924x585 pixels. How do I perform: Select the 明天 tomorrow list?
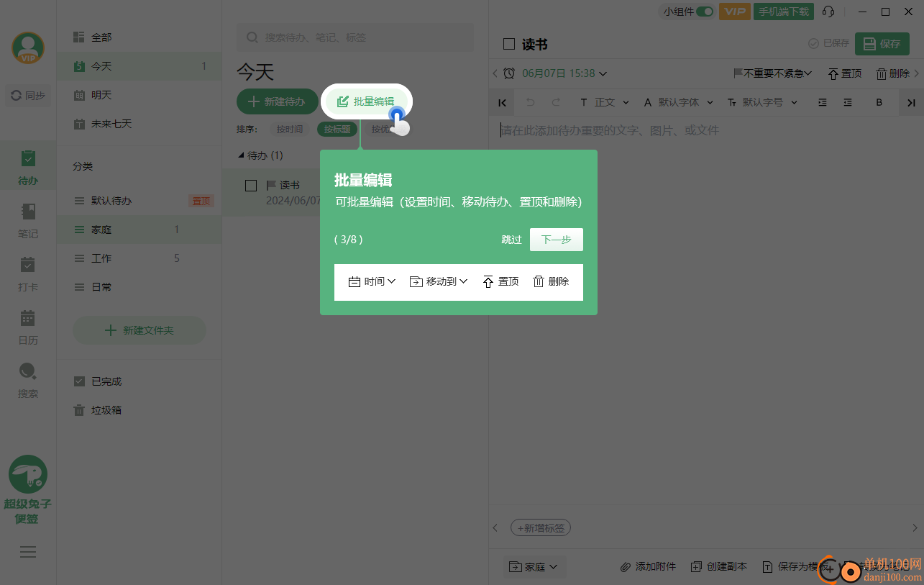139,94
